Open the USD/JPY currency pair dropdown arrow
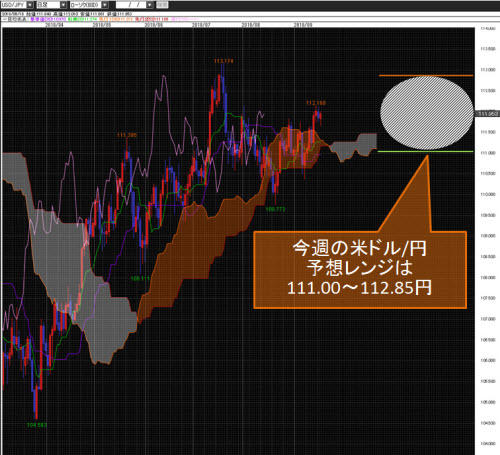The width and height of the screenshot is (500, 455). (x=30, y=5)
